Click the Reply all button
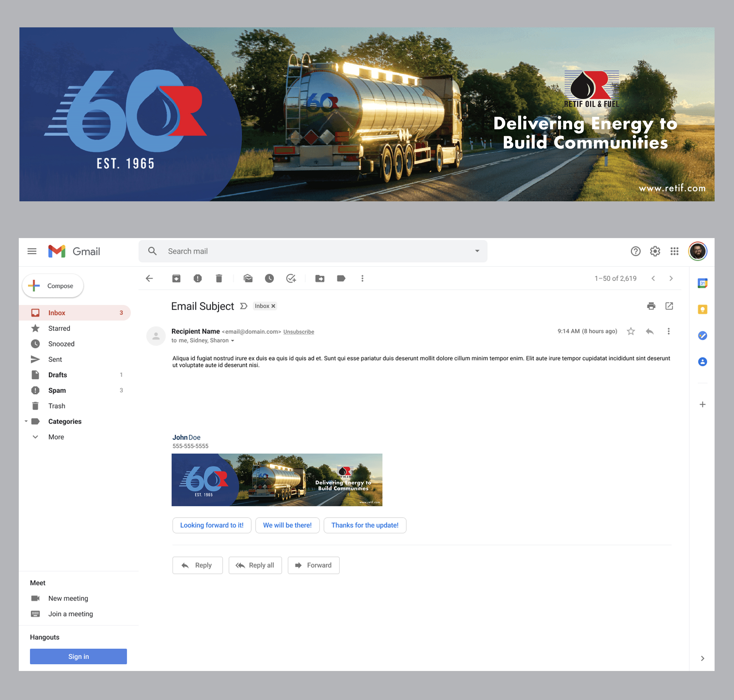This screenshot has width=734, height=700. pos(255,565)
